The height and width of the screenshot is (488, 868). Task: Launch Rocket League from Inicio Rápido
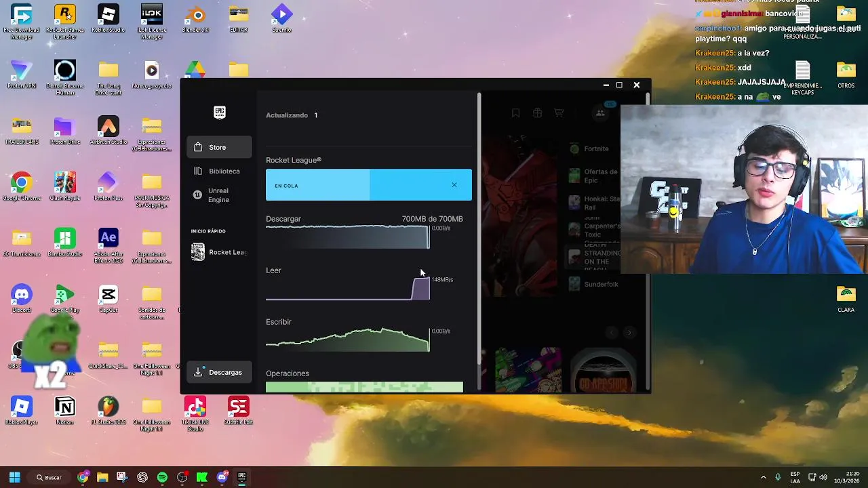[x=219, y=252]
